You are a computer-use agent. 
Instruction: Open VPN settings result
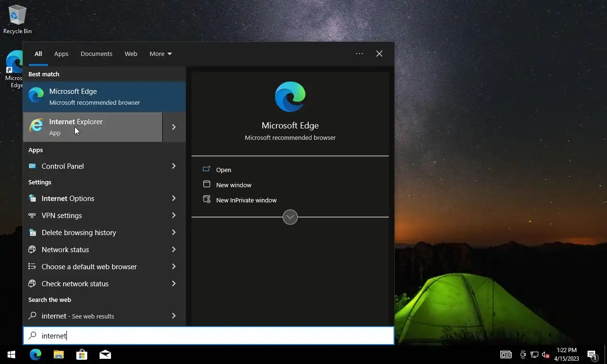click(x=92, y=215)
